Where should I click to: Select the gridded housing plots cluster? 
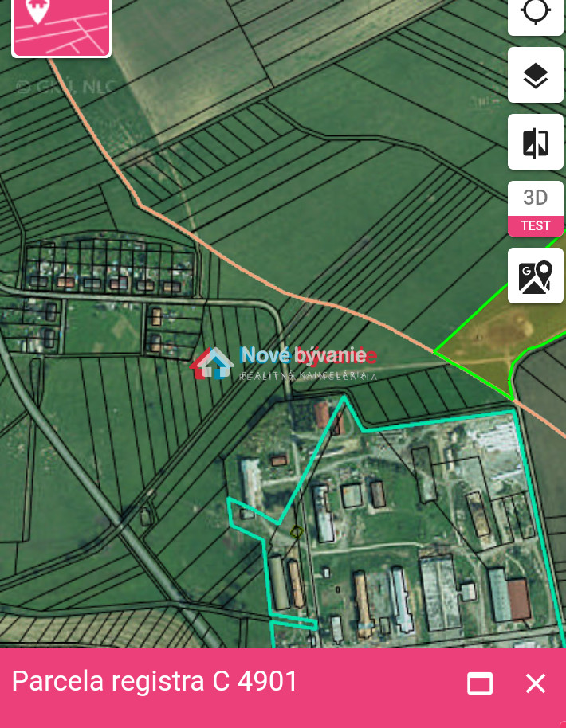pos(109,267)
